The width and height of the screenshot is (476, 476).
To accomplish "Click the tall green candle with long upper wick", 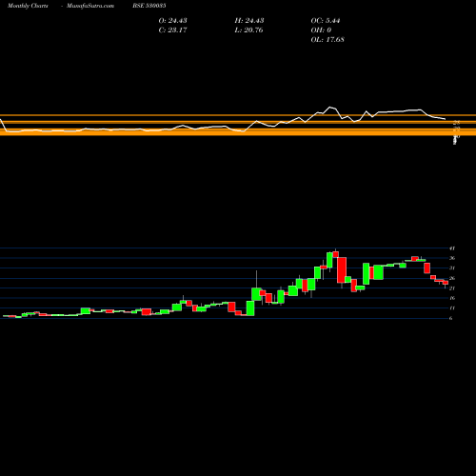I will click(x=256, y=294).
